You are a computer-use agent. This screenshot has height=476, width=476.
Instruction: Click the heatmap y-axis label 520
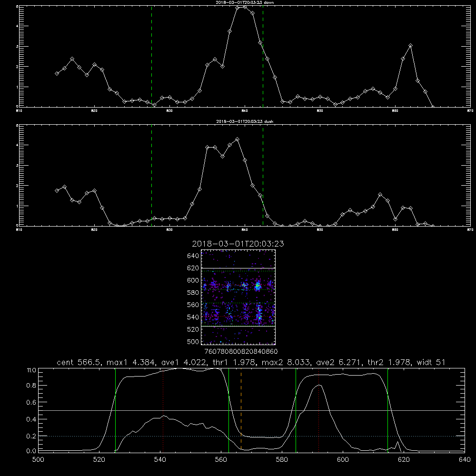[x=193, y=329]
